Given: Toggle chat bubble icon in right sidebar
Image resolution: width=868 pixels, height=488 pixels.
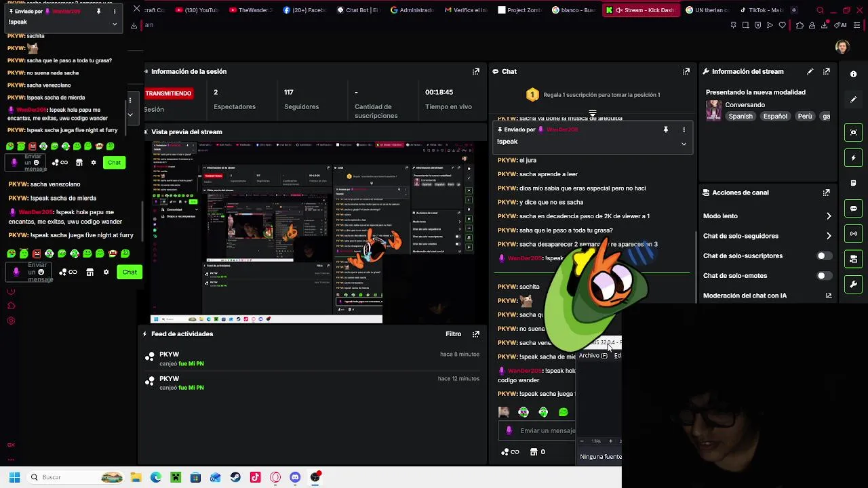Looking at the screenshot, I should [854, 208].
